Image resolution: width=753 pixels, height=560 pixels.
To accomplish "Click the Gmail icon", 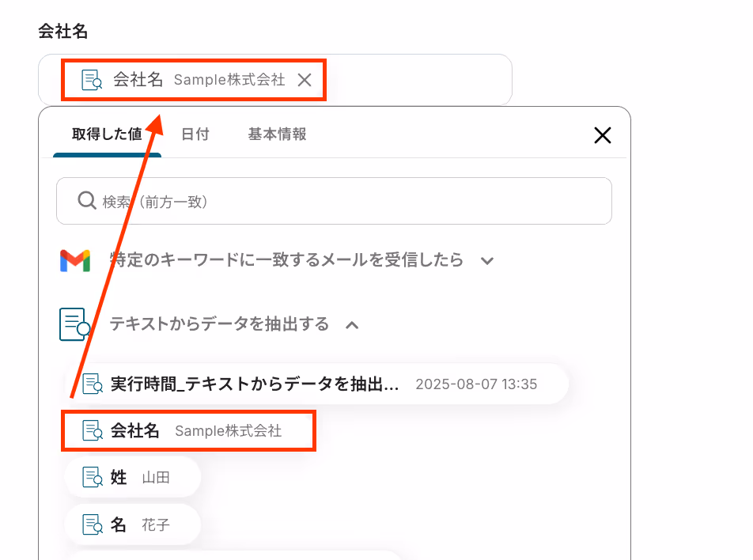I will click(75, 260).
